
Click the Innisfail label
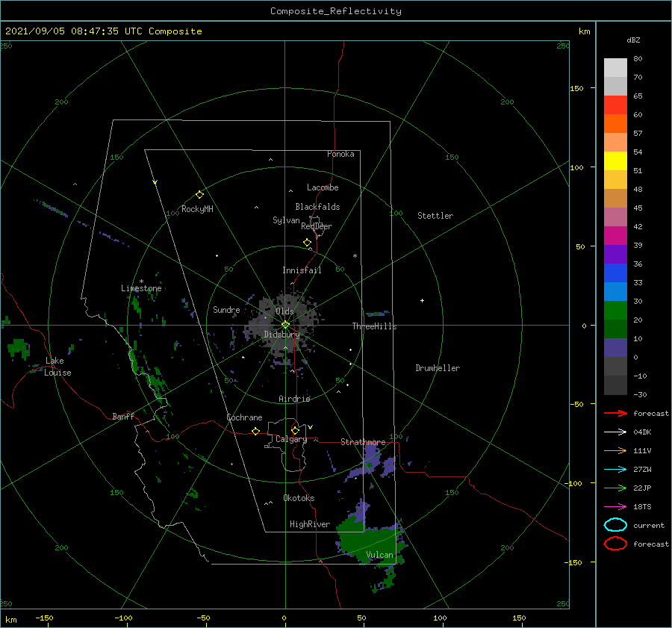[x=302, y=270]
